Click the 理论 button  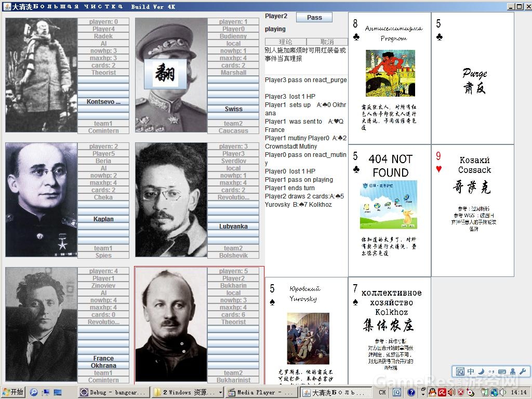click(x=285, y=42)
